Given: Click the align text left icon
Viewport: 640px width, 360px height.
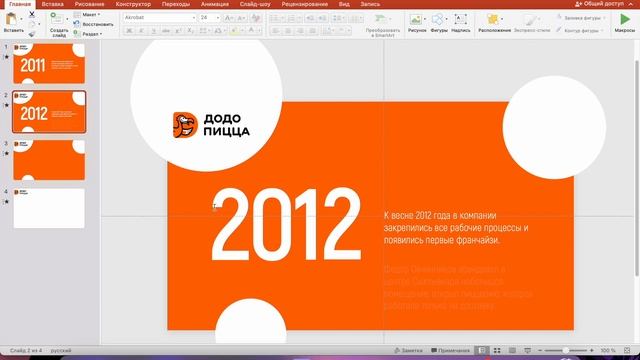Looking at the screenshot, I should click(x=276, y=31).
